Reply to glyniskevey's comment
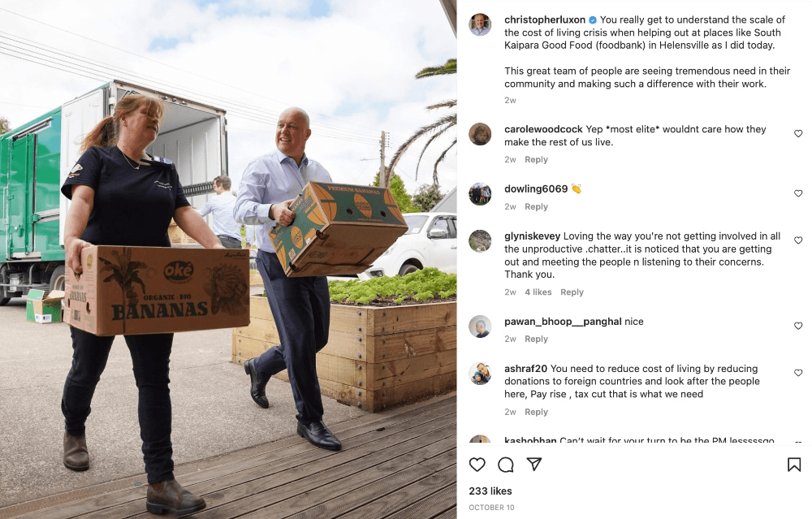 572,292
